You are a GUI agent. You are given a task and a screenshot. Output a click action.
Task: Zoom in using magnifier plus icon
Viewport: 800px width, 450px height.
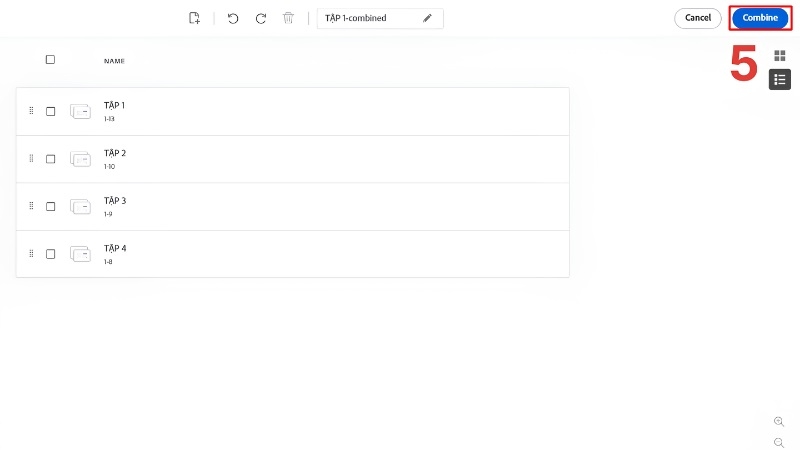[779, 421]
